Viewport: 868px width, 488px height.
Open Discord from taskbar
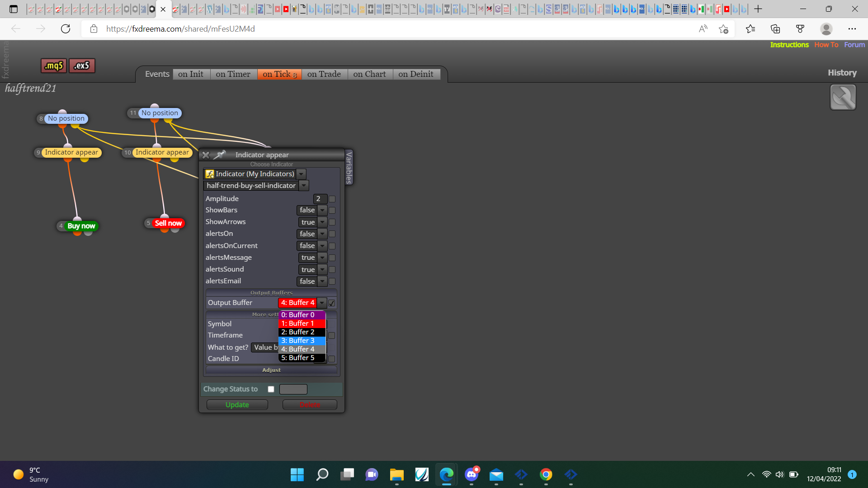(x=472, y=474)
